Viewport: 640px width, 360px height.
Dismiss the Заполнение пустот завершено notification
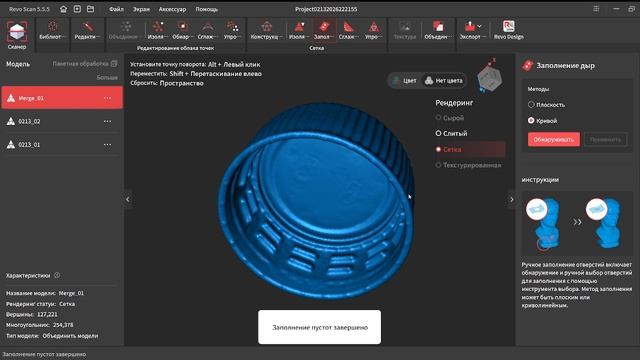tap(320, 327)
